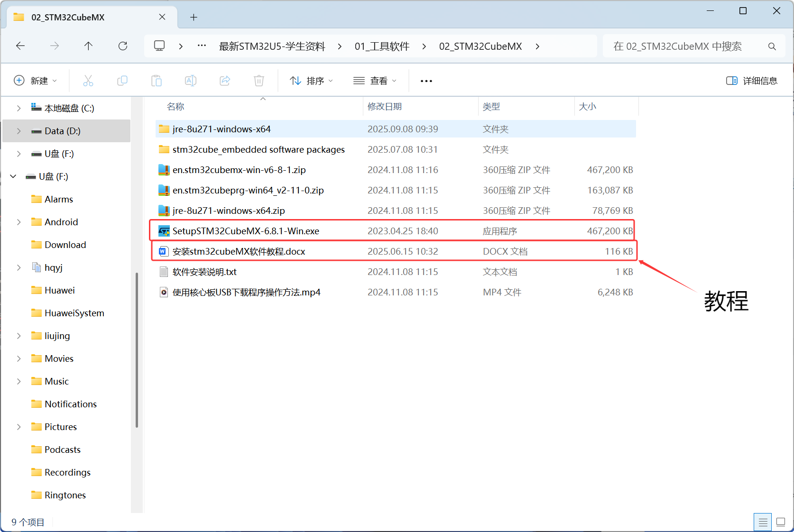794x532 pixels.
Task: Go to 01_工具软件 breadcrumb
Action: 382,46
